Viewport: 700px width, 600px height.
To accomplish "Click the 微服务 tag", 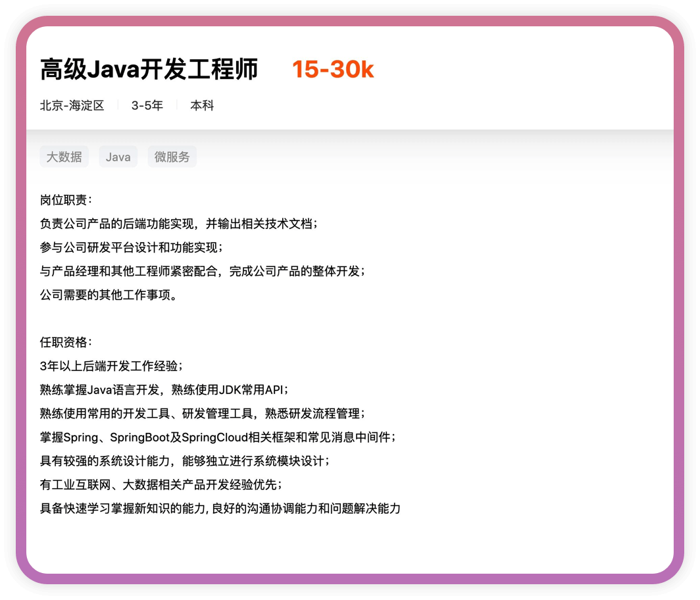I will pyautogui.click(x=172, y=157).
